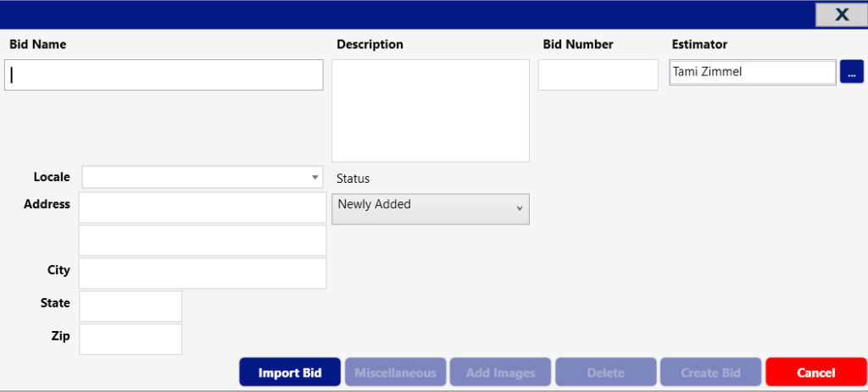
Task: Click the Miscellaneous button
Action: click(x=395, y=373)
